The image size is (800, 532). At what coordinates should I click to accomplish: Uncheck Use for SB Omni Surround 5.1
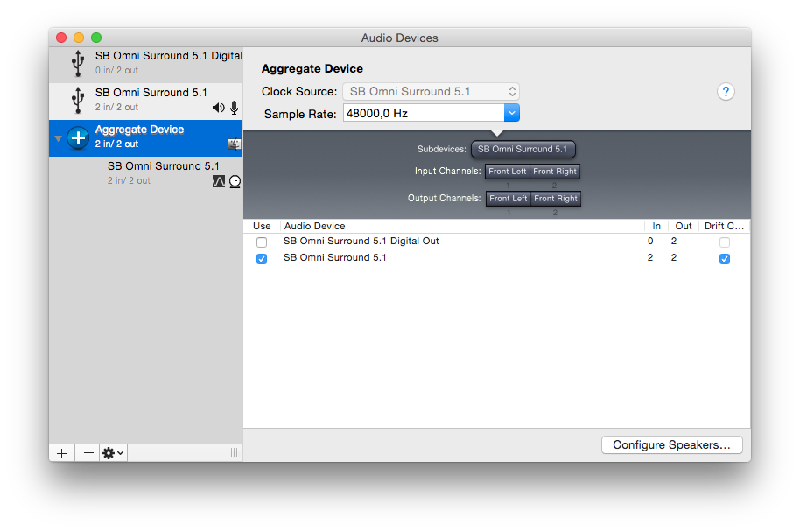click(262, 259)
